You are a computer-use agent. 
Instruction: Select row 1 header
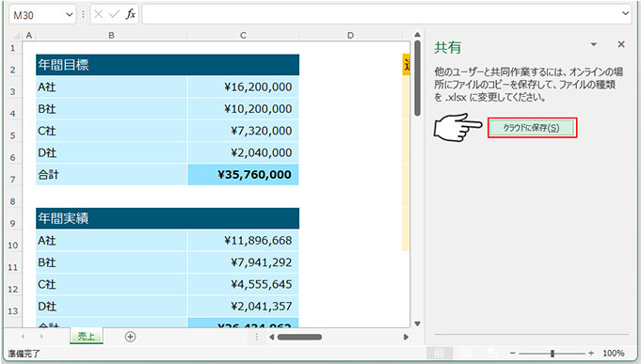pyautogui.click(x=12, y=48)
